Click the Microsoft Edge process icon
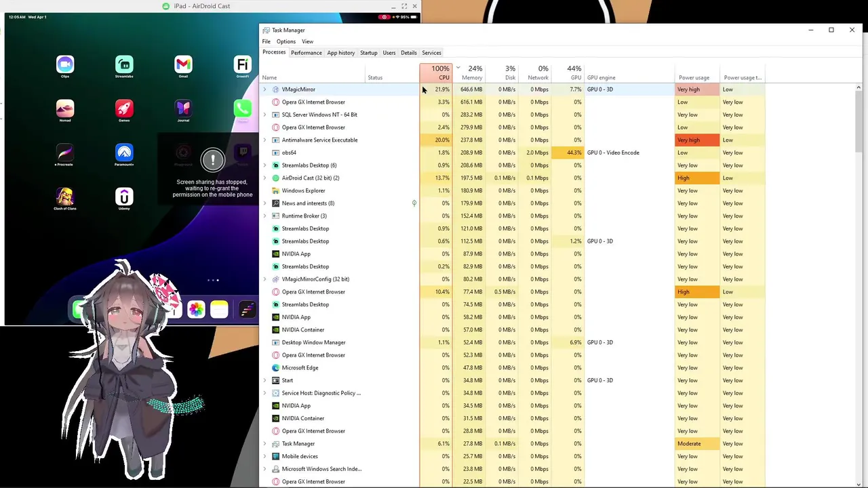Screen dimensions: 868x488 pyautogui.click(x=275, y=368)
